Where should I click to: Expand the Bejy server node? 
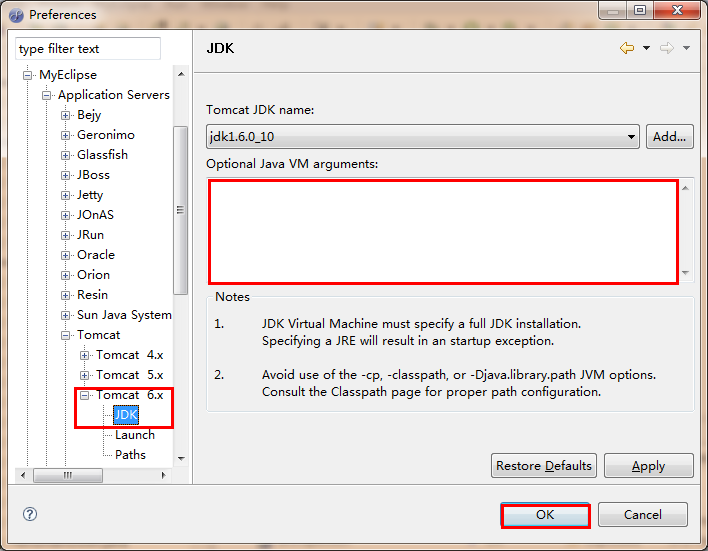point(65,115)
